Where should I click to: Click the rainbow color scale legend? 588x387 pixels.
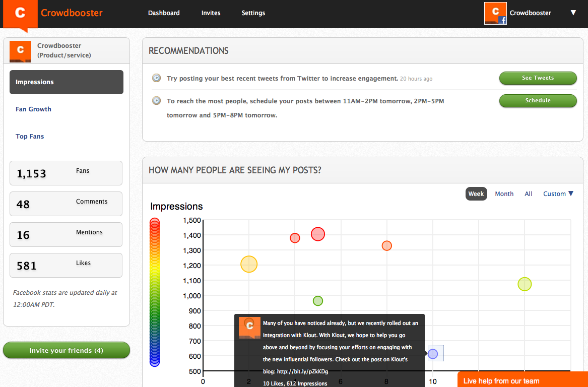(x=155, y=292)
